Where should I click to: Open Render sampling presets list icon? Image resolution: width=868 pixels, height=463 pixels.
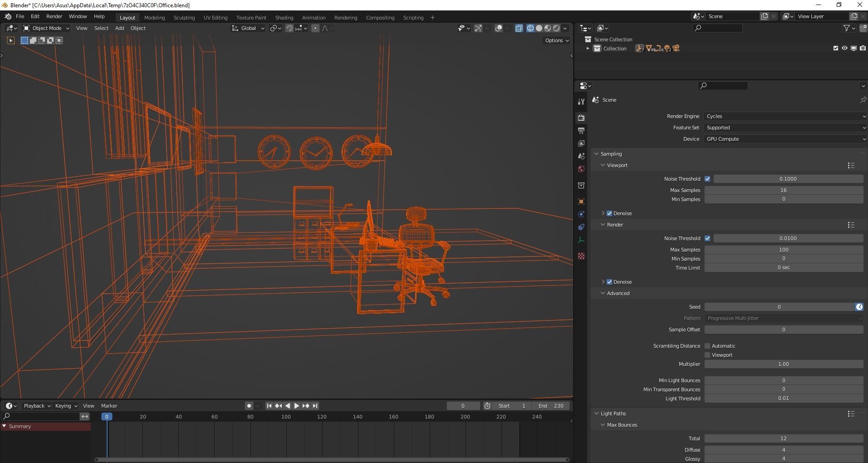coord(851,225)
